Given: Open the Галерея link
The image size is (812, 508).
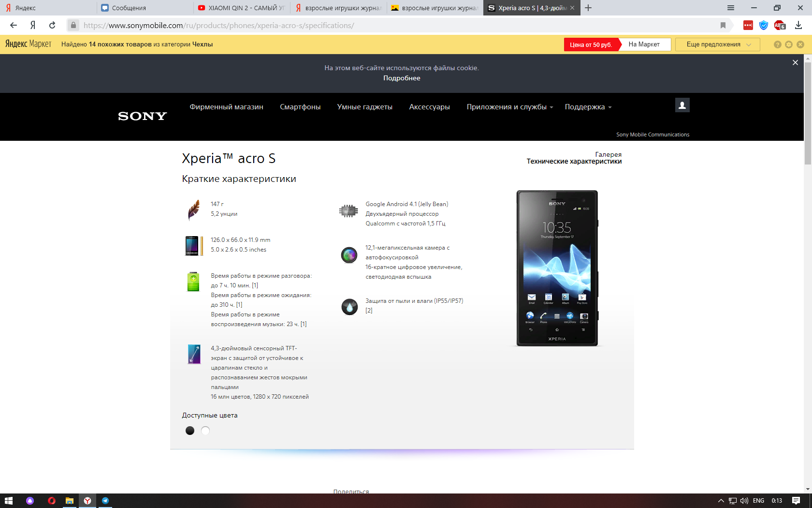Looking at the screenshot, I should point(609,154).
